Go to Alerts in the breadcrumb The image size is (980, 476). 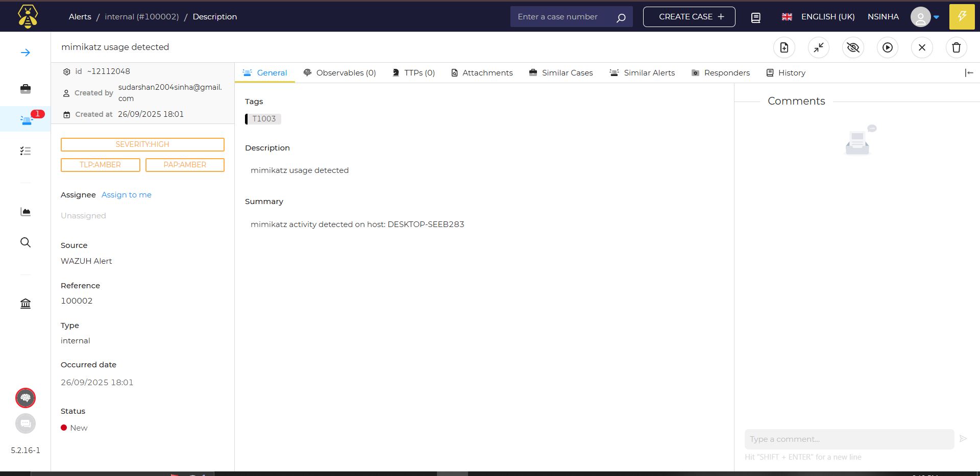(x=80, y=17)
